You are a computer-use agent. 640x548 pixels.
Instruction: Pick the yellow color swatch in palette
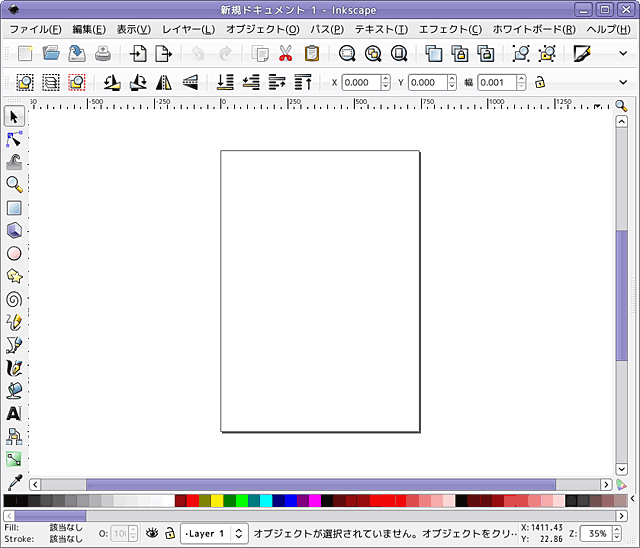[217, 500]
